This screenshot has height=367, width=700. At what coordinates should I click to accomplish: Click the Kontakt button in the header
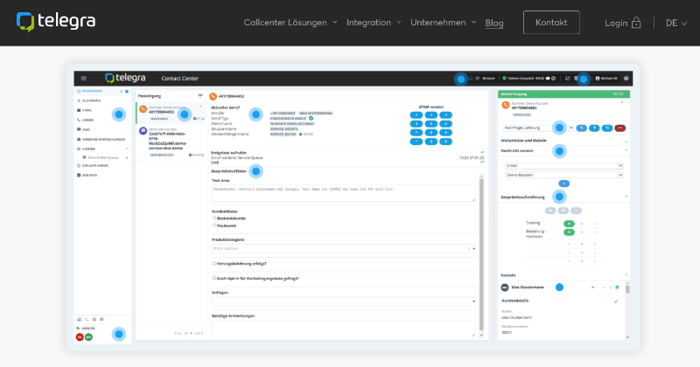point(551,22)
